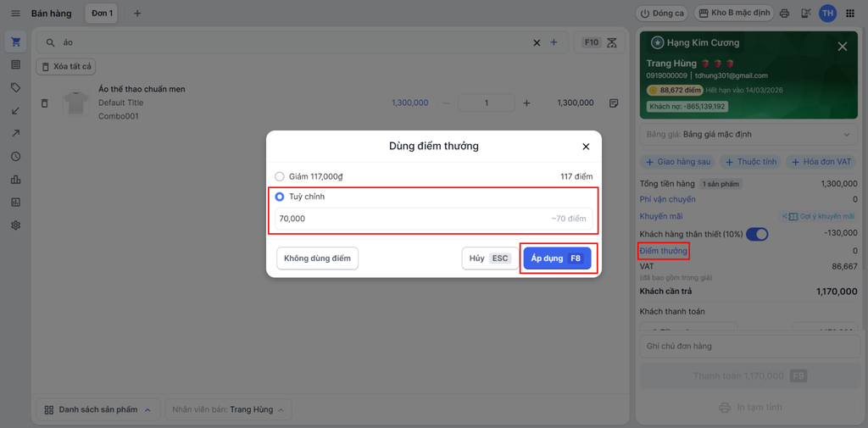Open the bar chart reports icon
The image size is (868, 428).
pos(15,180)
